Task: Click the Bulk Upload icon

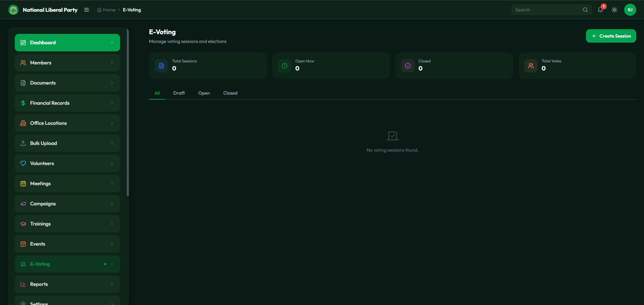Action: pyautogui.click(x=23, y=143)
